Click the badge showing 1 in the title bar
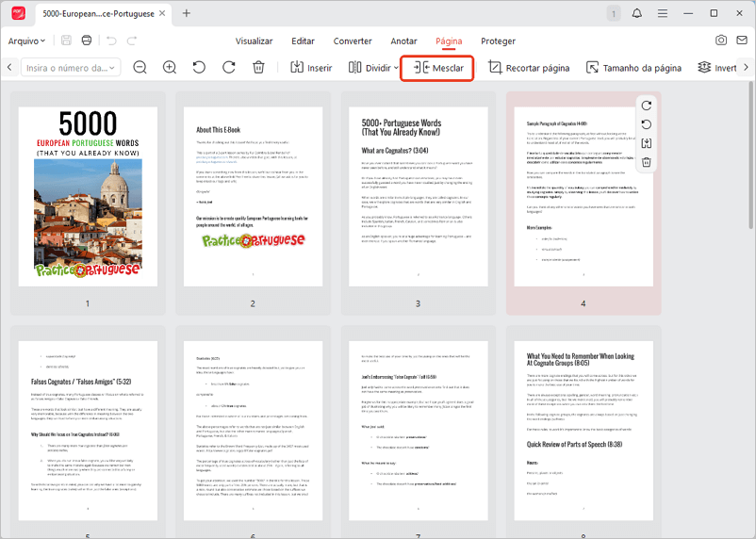Screen dimensions: 756x539 [614, 13]
